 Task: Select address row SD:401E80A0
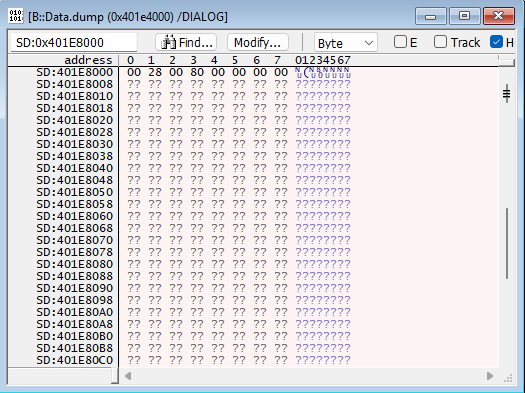[x=75, y=312]
